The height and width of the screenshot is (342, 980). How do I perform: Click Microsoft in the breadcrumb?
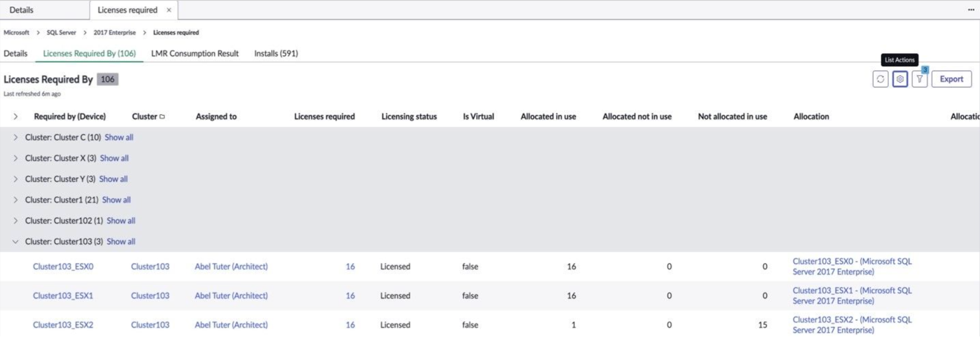click(16, 33)
